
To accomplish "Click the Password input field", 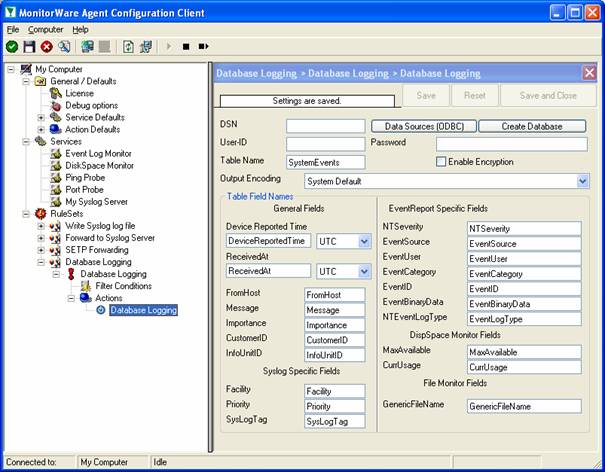I will tap(512, 144).
